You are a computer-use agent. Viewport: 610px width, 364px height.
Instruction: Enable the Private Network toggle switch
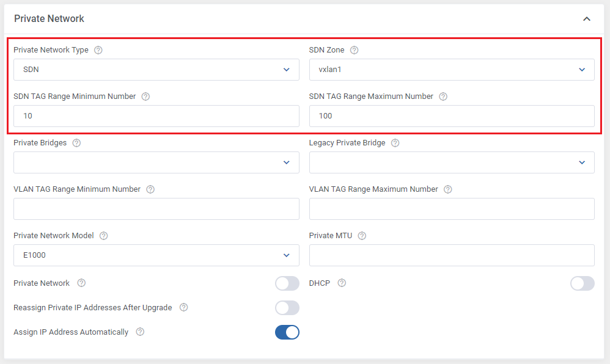pyautogui.click(x=287, y=283)
